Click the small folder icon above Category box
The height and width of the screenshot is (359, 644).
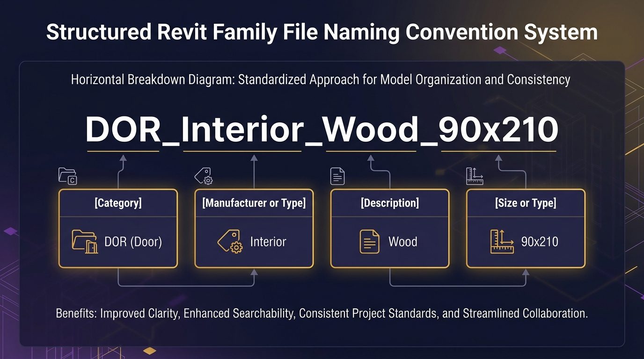point(67,175)
